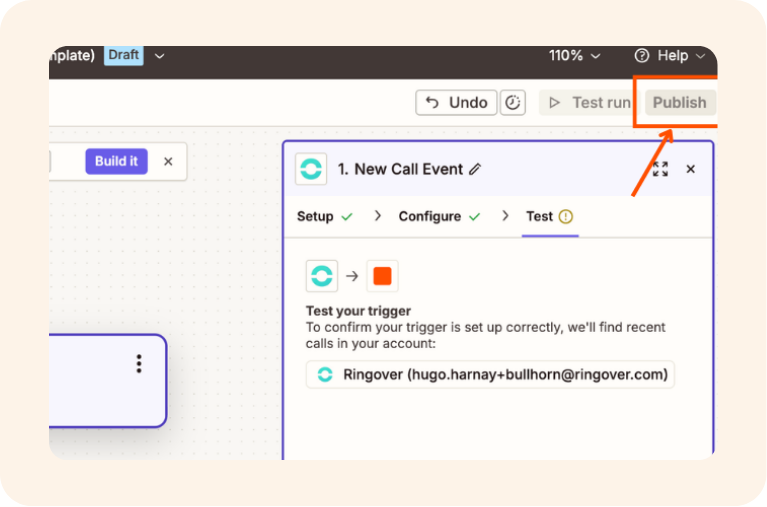Viewport: 767px width, 507px height.
Task: Click the Ringover app icon in panel header
Action: pyautogui.click(x=311, y=169)
